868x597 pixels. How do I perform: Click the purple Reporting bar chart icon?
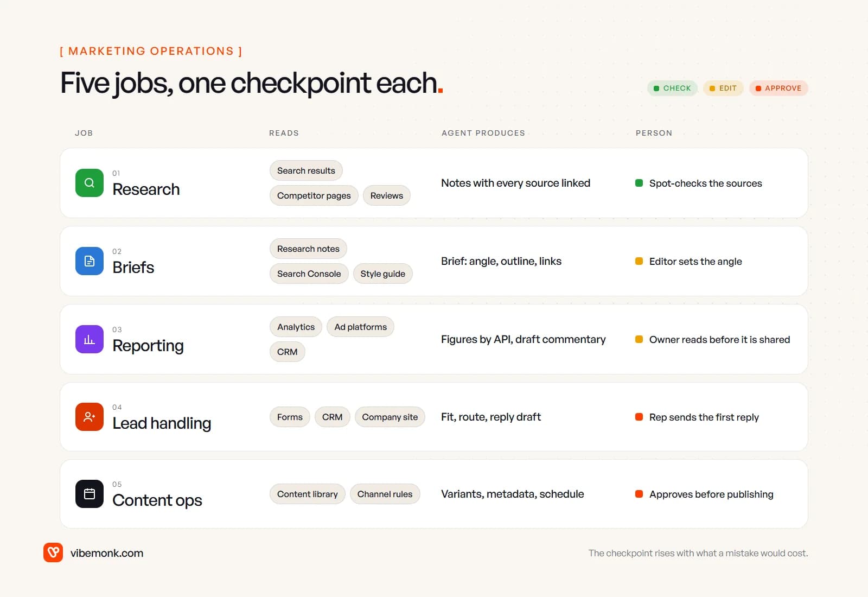pyautogui.click(x=90, y=339)
